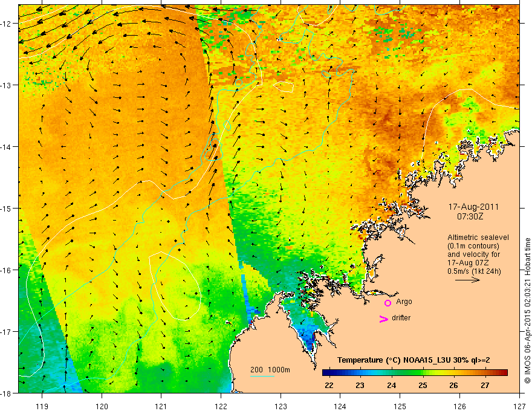532x411 pixels.
Task: Select the '17-Aug-2011' date text
Action: pos(473,207)
